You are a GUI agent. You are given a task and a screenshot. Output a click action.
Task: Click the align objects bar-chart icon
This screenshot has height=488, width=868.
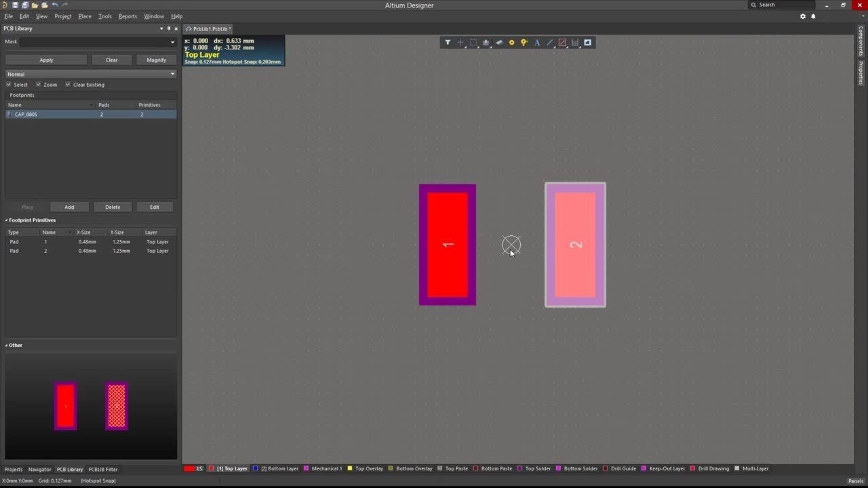click(486, 42)
